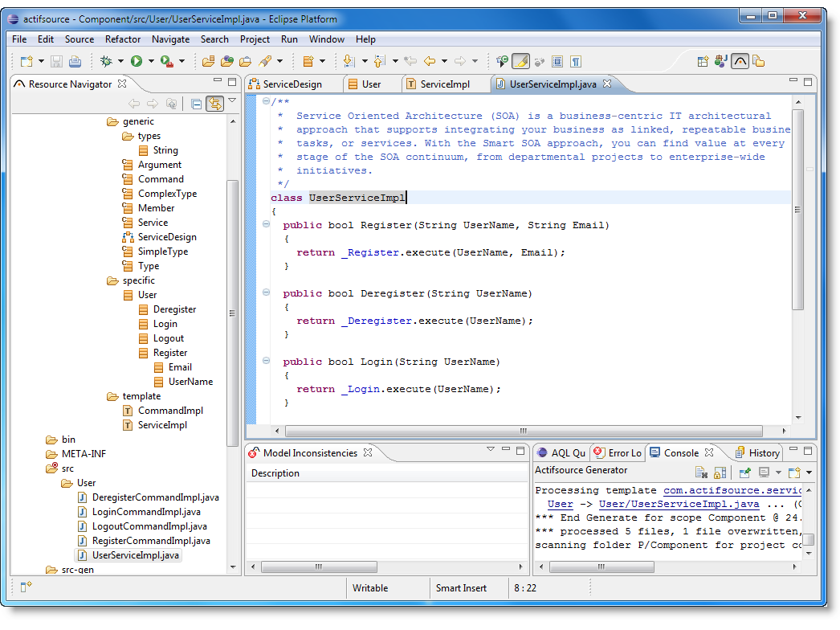840x630 pixels.
Task: Select LoginCommandImpl.java in the navigator
Action: point(146,512)
